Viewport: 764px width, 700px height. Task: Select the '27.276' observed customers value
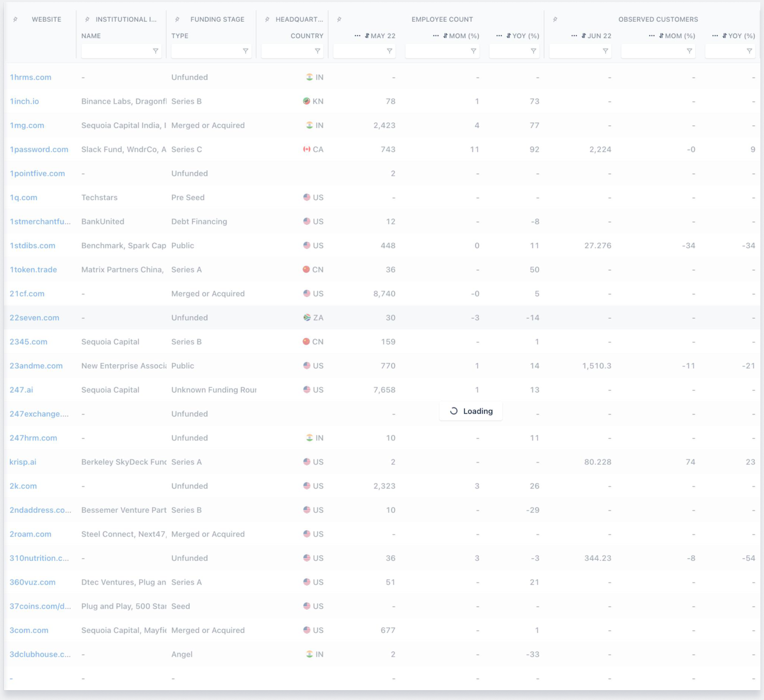coord(598,246)
